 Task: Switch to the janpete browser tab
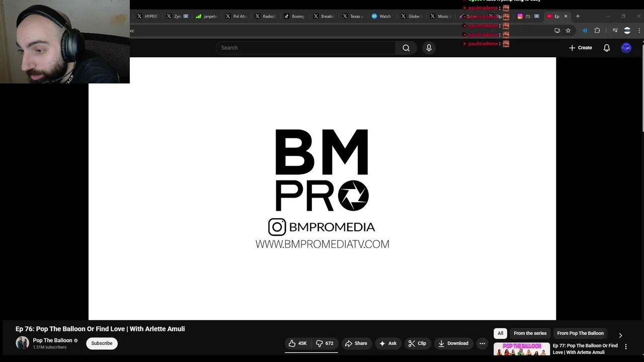(x=206, y=16)
